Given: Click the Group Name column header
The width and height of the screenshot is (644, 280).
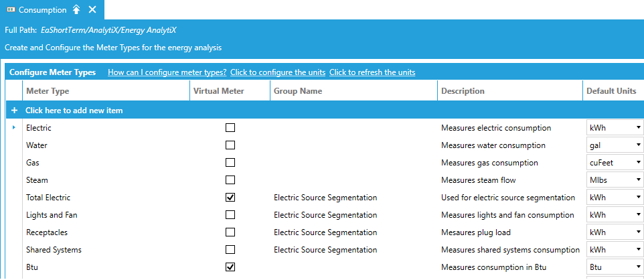Looking at the screenshot, I should point(298,91).
